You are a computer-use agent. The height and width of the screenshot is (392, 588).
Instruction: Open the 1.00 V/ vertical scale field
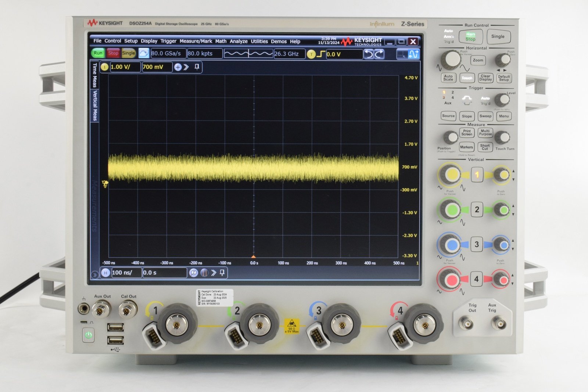[x=125, y=67]
